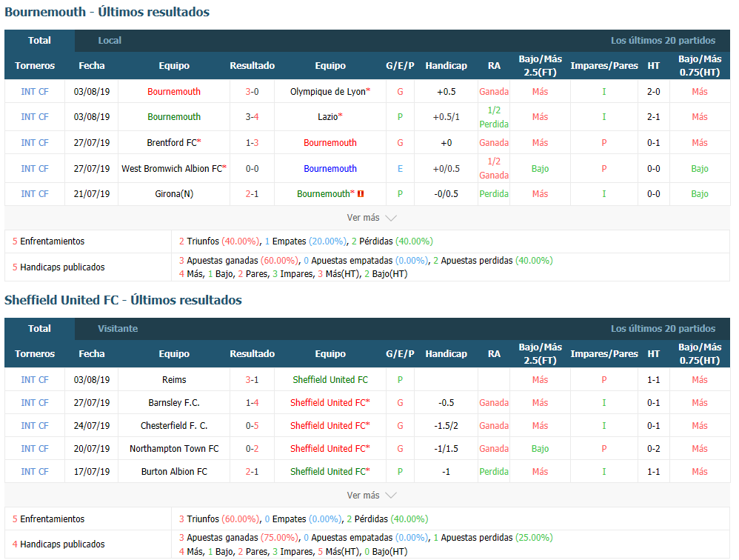The width and height of the screenshot is (739, 560).
Task: Click Olympique de Lyon team name
Action: [x=328, y=91]
